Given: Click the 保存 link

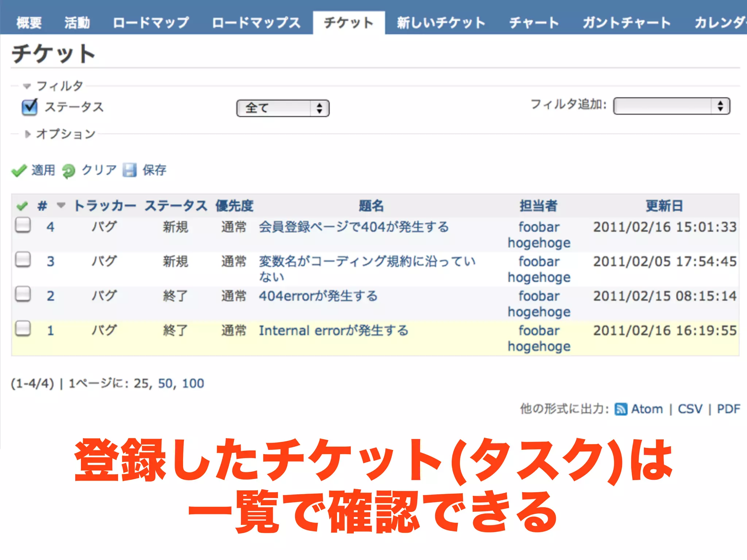Looking at the screenshot, I should (x=154, y=170).
